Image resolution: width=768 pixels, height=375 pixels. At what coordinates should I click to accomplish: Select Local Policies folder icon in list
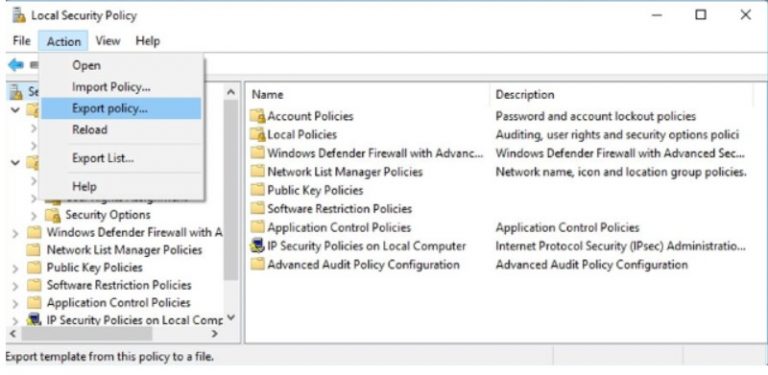pyautogui.click(x=258, y=135)
